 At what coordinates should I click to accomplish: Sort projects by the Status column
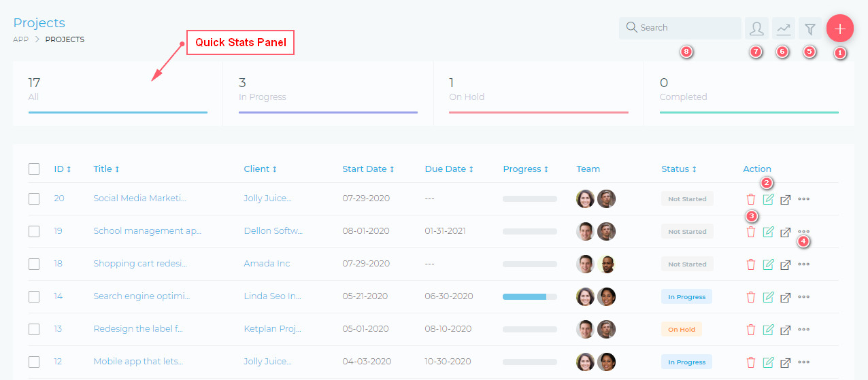click(x=679, y=169)
